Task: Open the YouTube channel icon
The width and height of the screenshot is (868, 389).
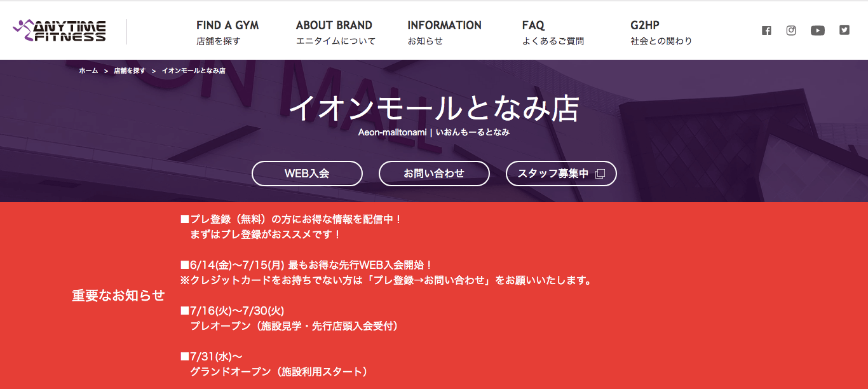Action: pos(818,31)
